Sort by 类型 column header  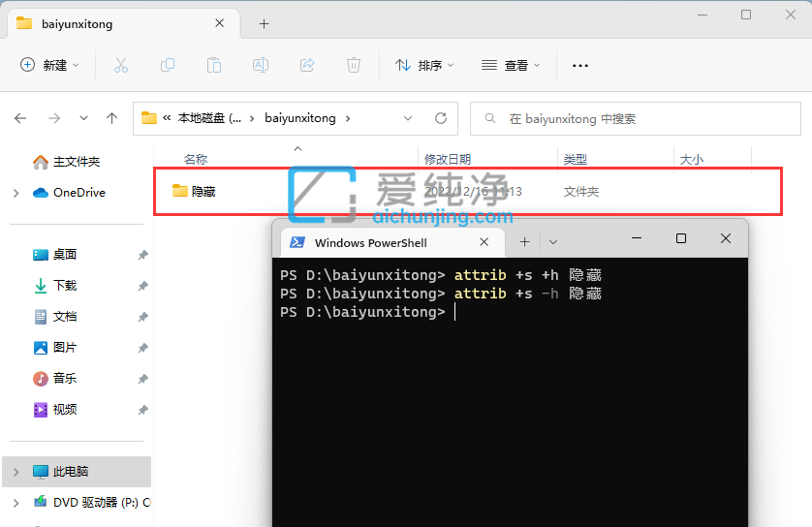(x=576, y=160)
